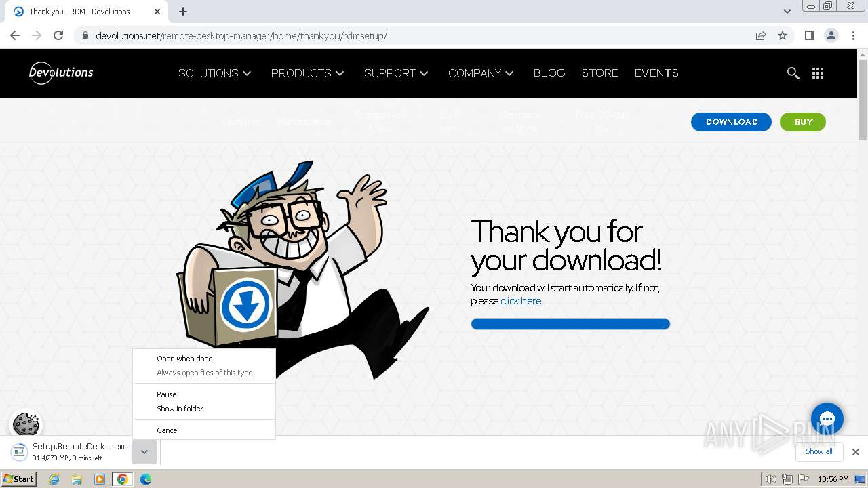The width and height of the screenshot is (868, 488).
Task: Open Chrome's three-dot menu
Action: [853, 35]
